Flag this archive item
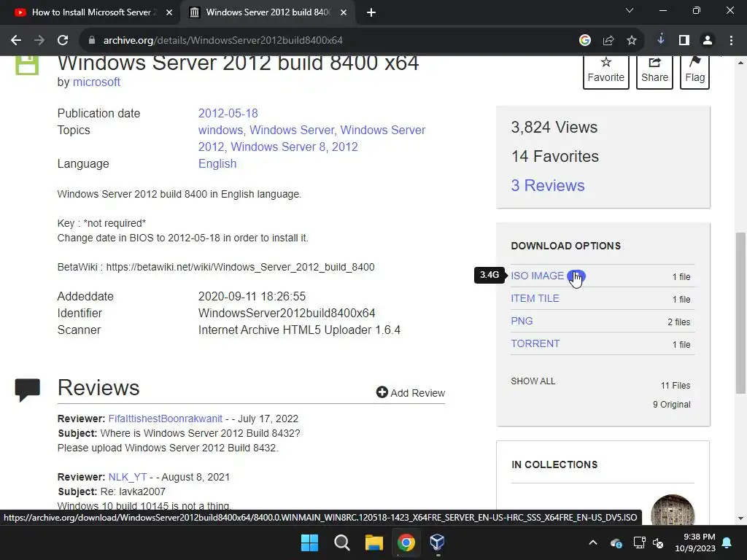This screenshot has height=560, width=747. [x=695, y=71]
